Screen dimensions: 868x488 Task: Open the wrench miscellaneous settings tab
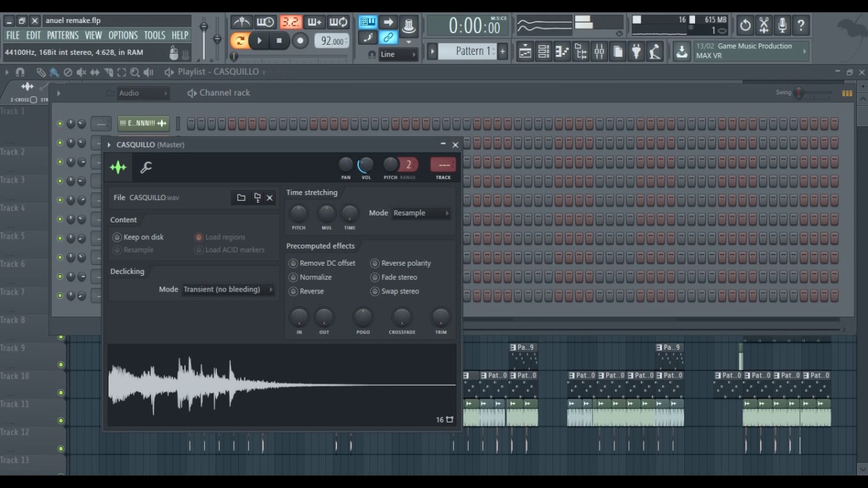[146, 167]
